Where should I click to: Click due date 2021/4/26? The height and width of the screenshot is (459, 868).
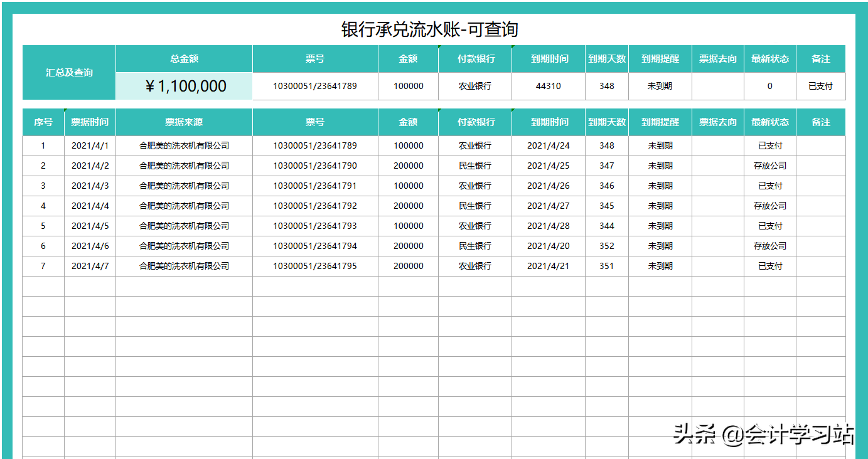(x=549, y=186)
